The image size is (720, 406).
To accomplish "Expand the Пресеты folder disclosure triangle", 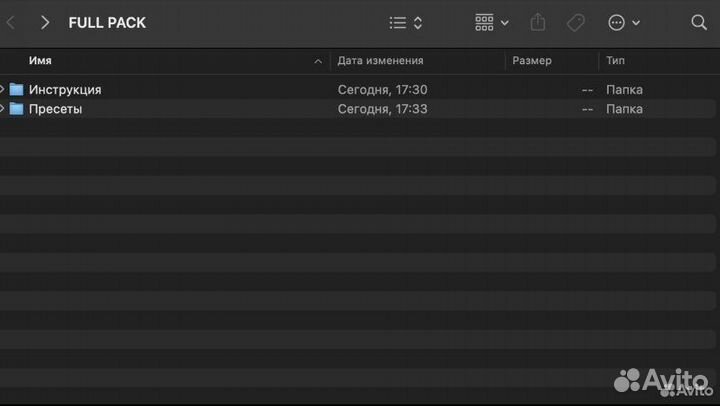I will 3,109.
